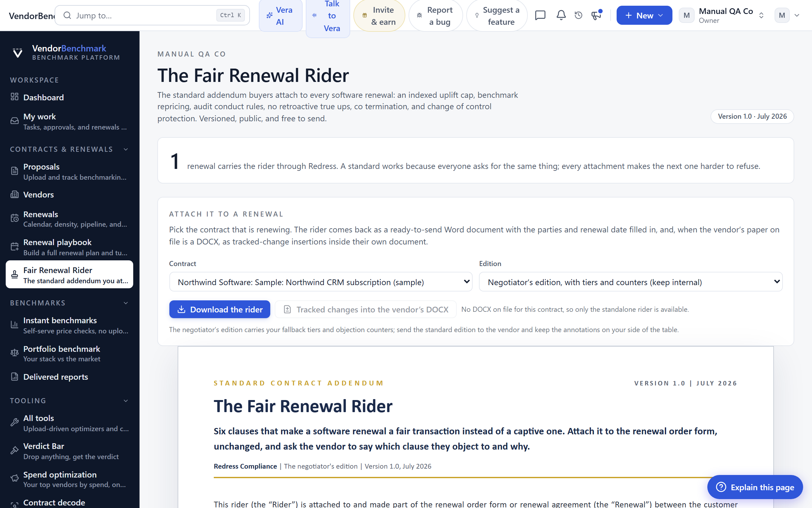The width and height of the screenshot is (812, 508).
Task: Click Report a bug button
Action: [x=435, y=16]
